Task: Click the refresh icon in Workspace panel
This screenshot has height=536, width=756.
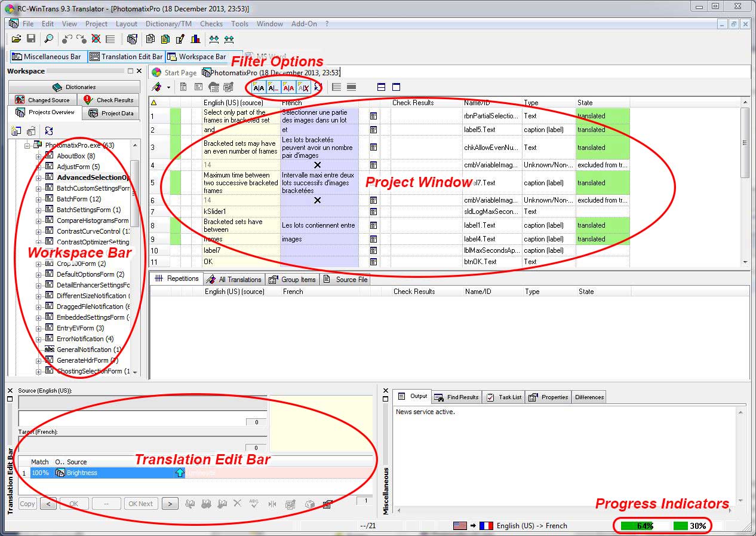Action: tap(49, 131)
